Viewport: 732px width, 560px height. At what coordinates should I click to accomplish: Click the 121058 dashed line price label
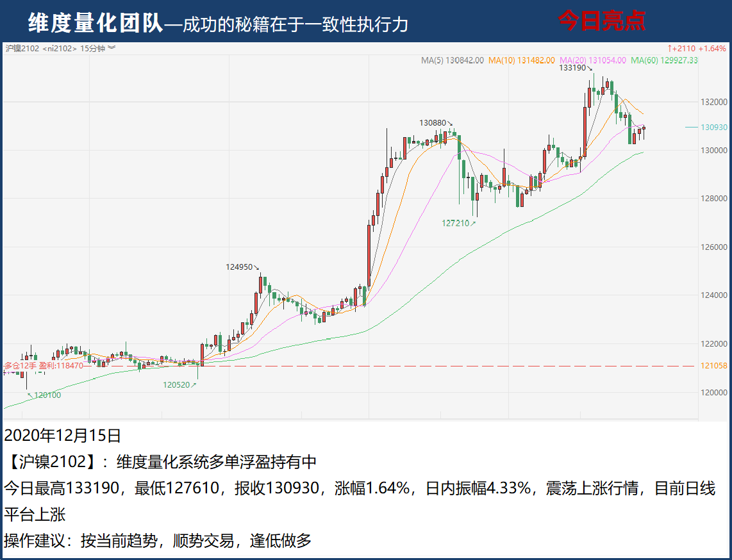tap(714, 366)
